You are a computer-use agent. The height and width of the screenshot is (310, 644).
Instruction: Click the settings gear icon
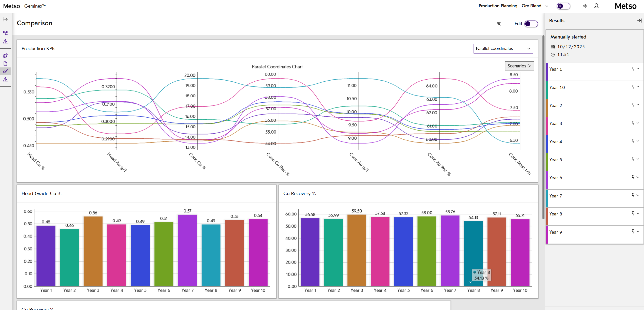[585, 6]
